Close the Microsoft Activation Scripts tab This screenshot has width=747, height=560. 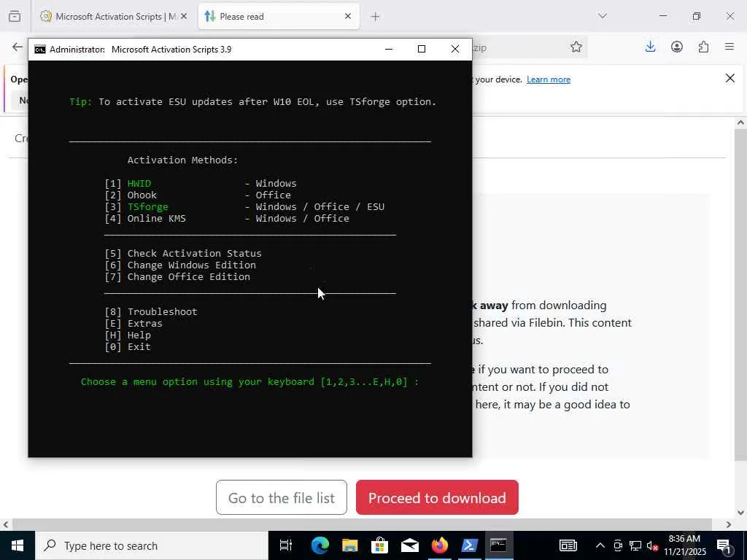click(184, 16)
